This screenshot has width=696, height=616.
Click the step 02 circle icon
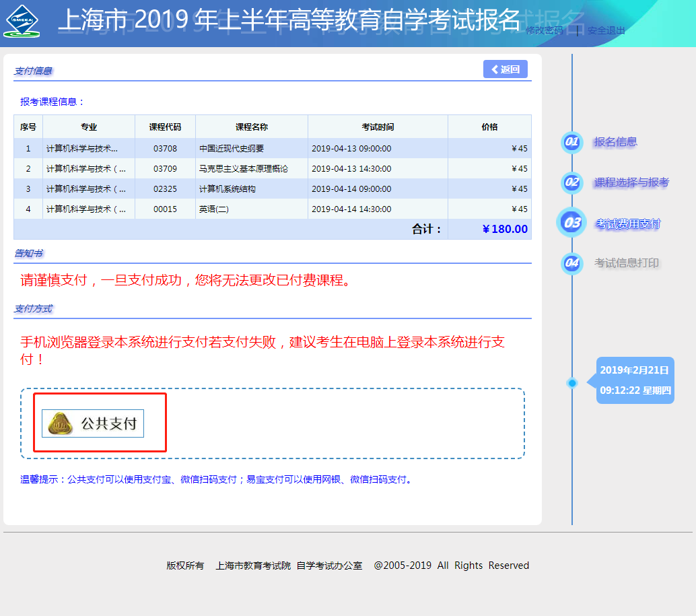tap(571, 182)
